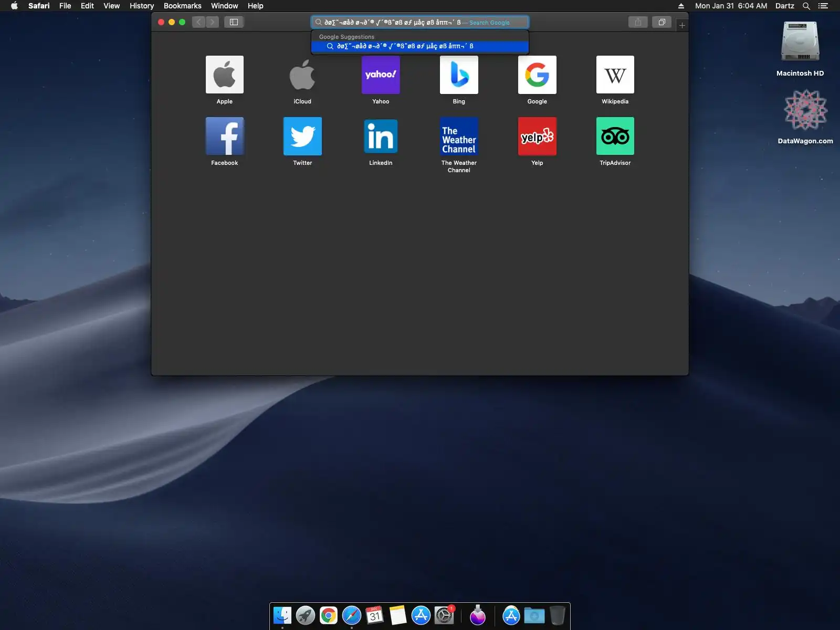Open the Facebook favorite tile
This screenshot has width=840, height=630.
[x=224, y=136]
